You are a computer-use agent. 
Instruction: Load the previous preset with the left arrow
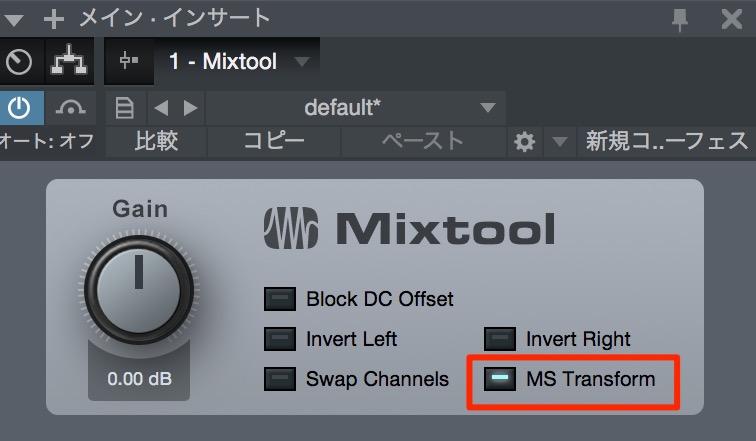[162, 108]
